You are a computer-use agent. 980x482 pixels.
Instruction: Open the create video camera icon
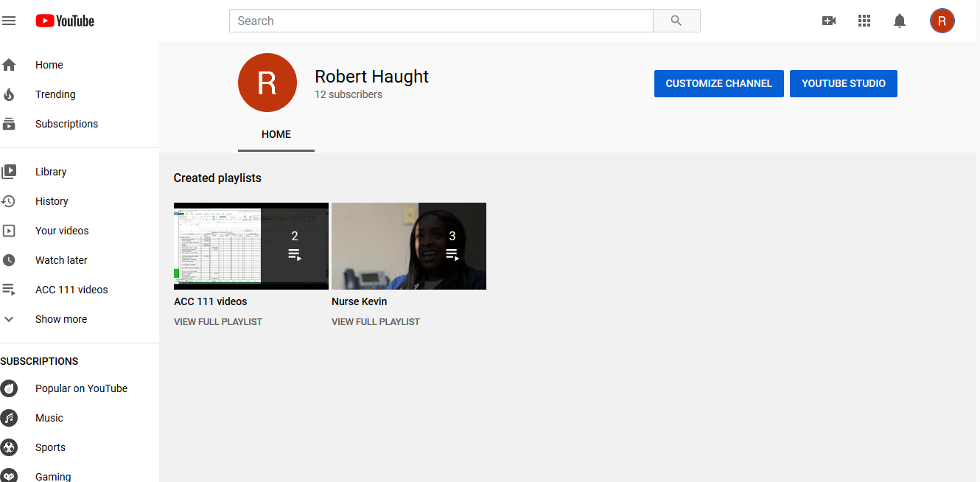point(829,21)
